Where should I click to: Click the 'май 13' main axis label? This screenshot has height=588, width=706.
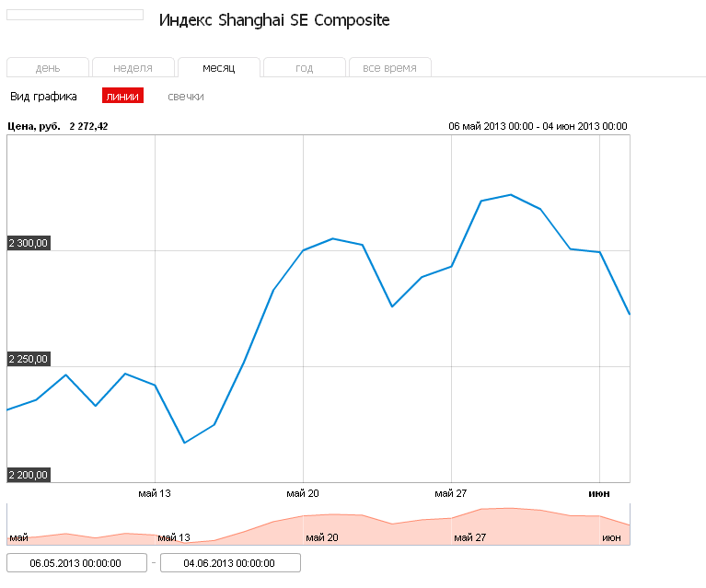155,493
